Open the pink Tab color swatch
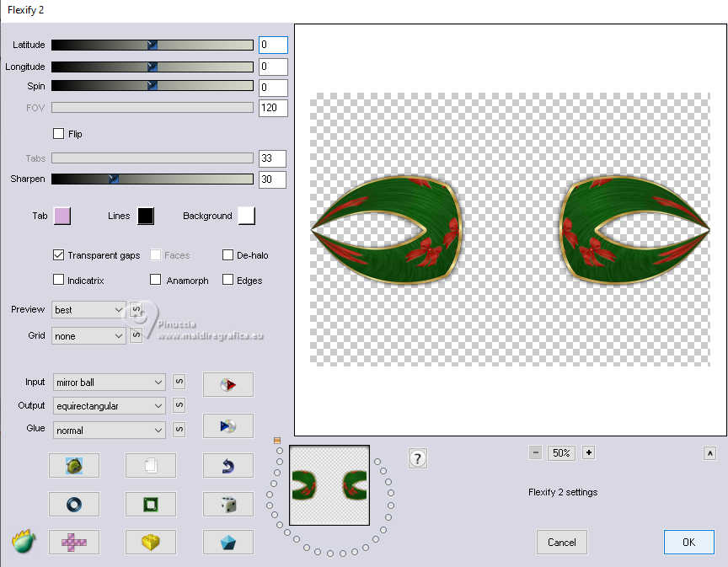 (62, 216)
